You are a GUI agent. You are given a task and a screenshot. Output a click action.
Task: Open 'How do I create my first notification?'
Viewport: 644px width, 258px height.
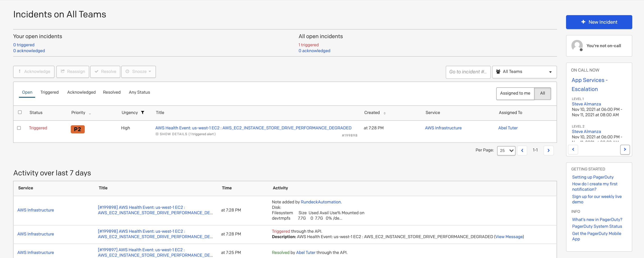click(594, 187)
